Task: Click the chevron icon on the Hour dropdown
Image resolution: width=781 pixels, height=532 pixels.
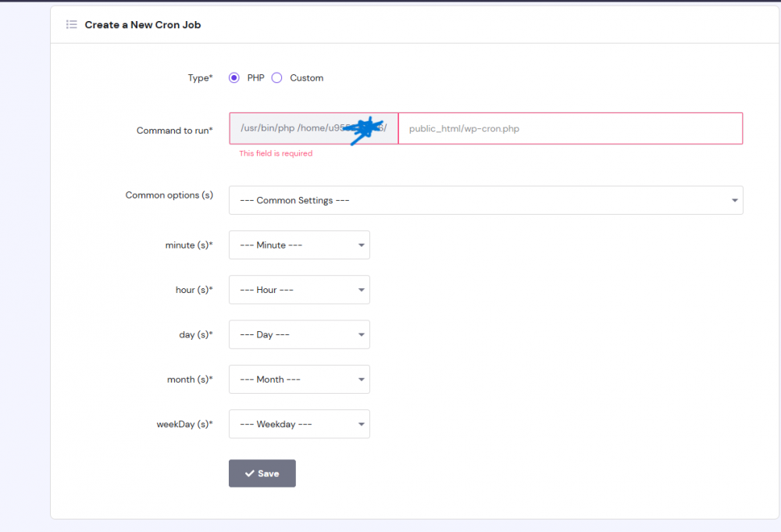Action: pos(362,289)
